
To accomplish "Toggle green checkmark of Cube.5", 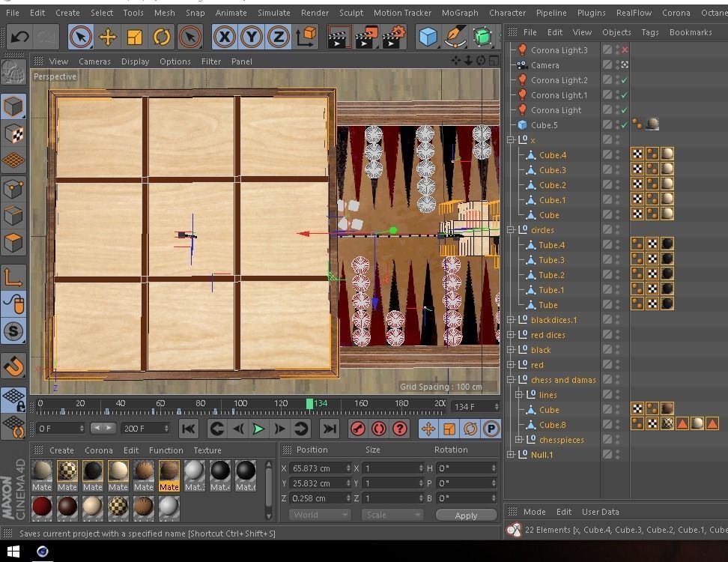I will pyautogui.click(x=625, y=125).
